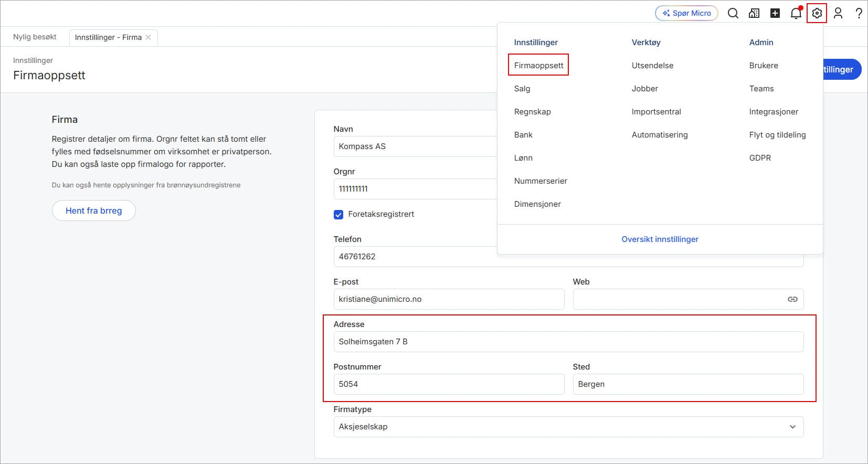Expand the Firmatype dropdown
The image size is (868, 464).
(568, 427)
